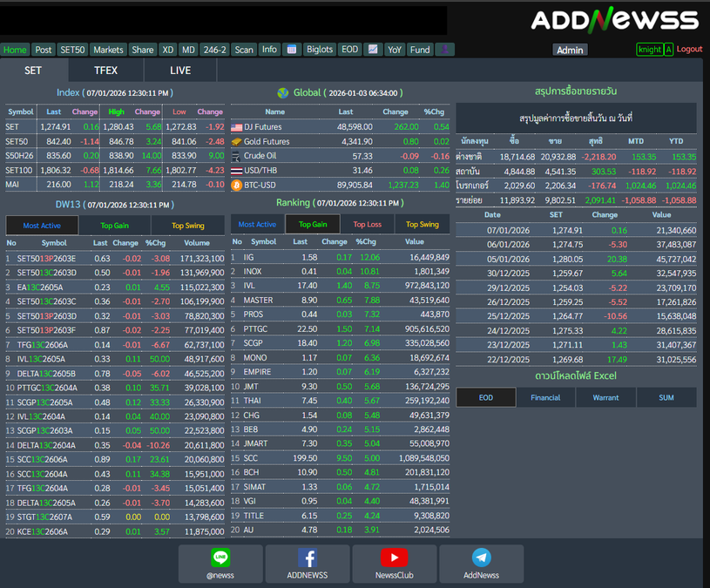710x588 pixels.
Task: Click the ADDNEWSS logo
Action: click(614, 20)
